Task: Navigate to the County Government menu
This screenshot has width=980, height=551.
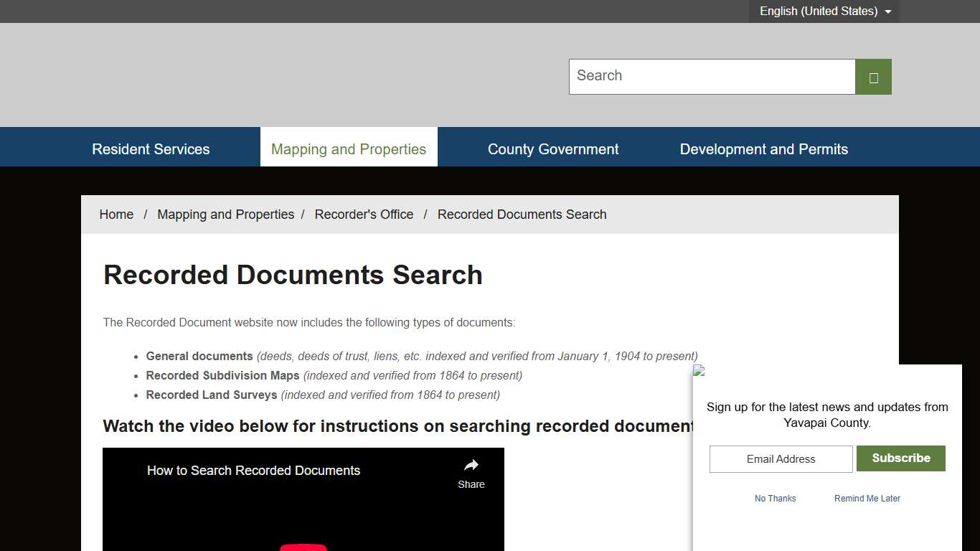Action: click(553, 149)
